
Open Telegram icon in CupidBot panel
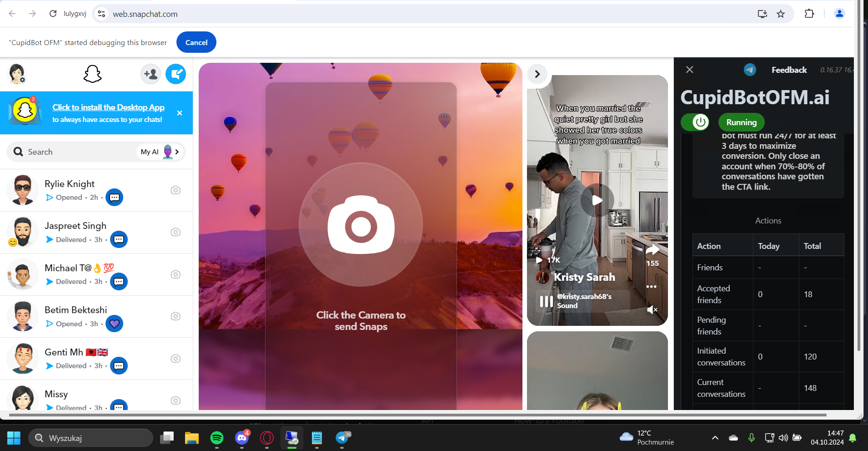(x=750, y=70)
